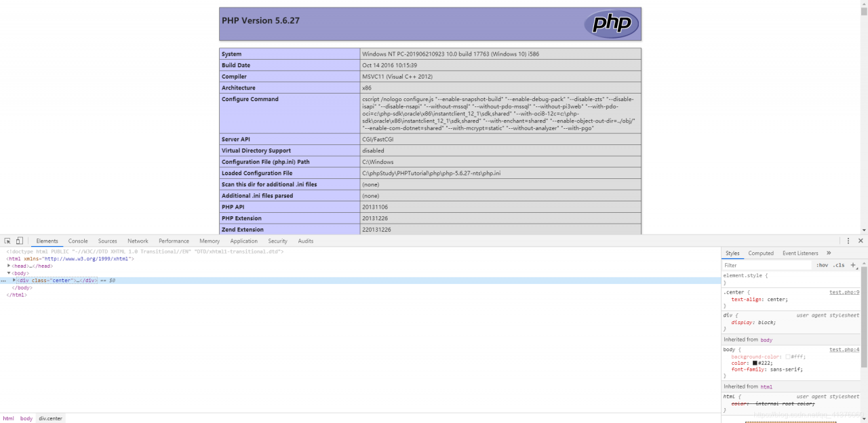Select the doctype declaration line
This screenshot has width=868, height=423.
144,251
